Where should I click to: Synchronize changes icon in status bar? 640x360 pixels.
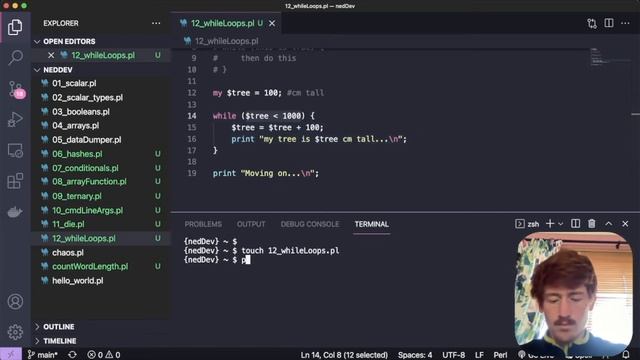click(x=72, y=355)
